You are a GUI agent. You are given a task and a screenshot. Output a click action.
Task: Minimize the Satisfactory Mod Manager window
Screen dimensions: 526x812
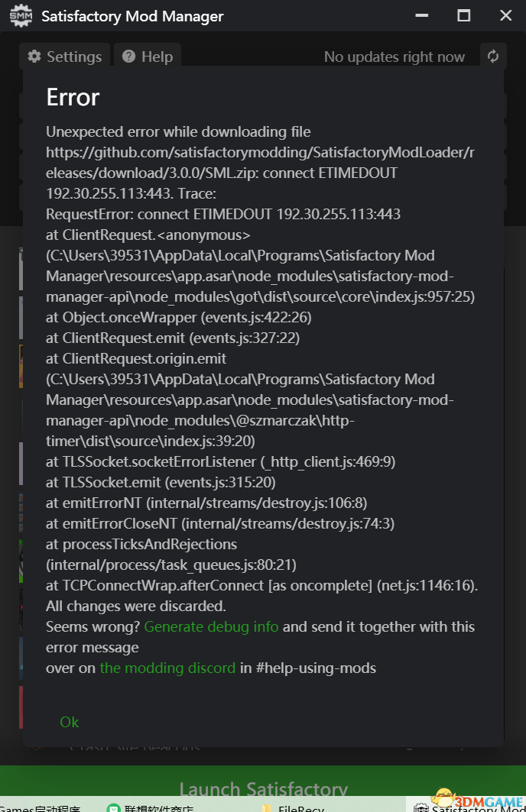click(422, 15)
